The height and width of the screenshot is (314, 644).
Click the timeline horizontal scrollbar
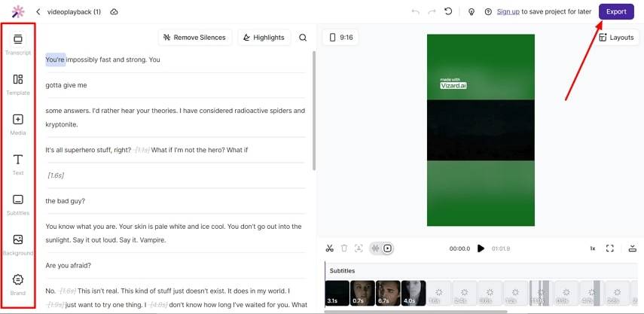[417, 312]
